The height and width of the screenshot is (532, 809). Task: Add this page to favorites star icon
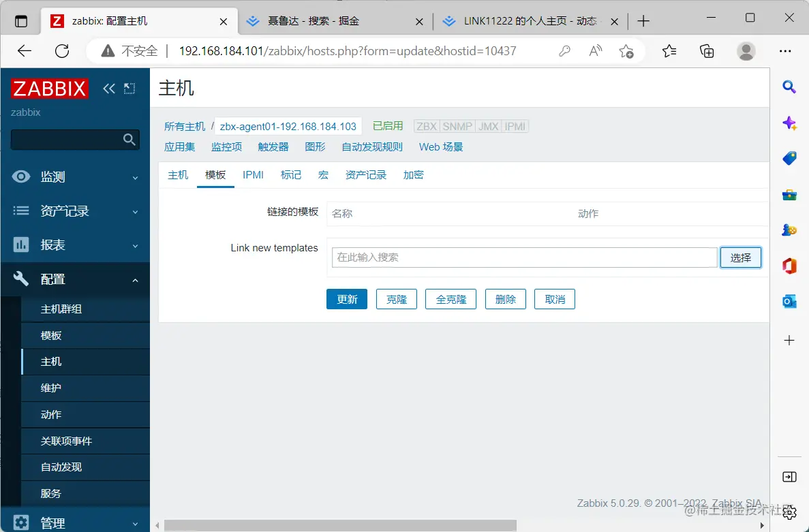tap(626, 50)
